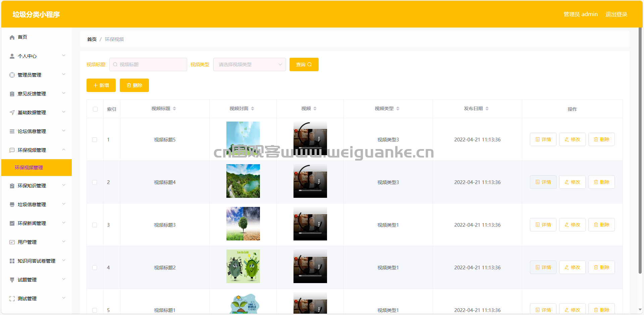This screenshot has width=644, height=315.
Task: Sort the 视频 column with its arrows
Action: click(315, 108)
